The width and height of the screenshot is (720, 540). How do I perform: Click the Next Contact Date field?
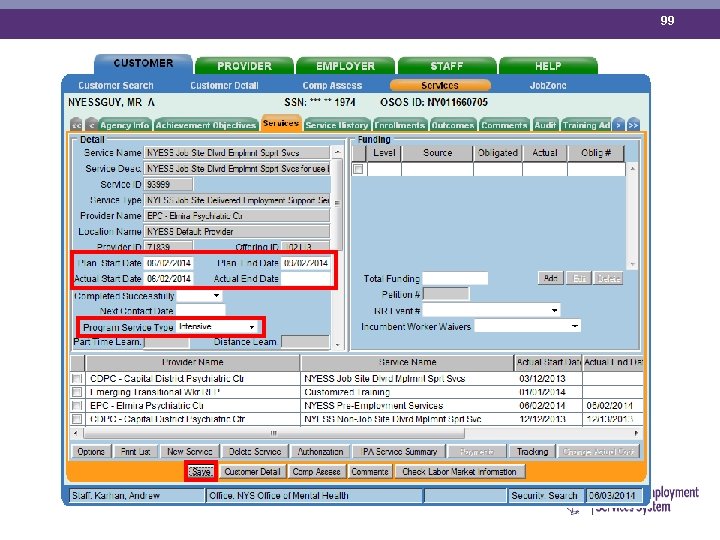coord(201,311)
